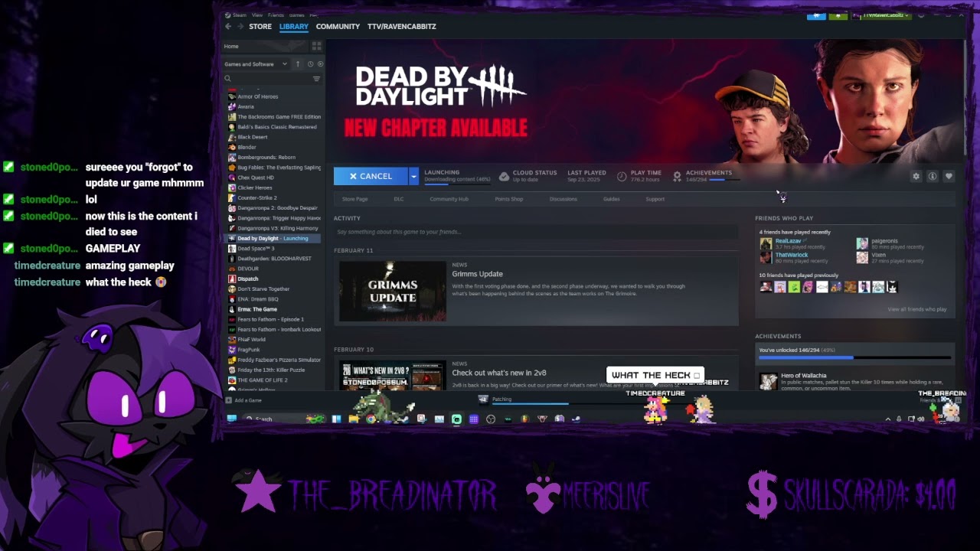Image resolution: width=980 pixels, height=551 pixels.
Task: Click the Launching download progress bar
Action: pos(458,184)
